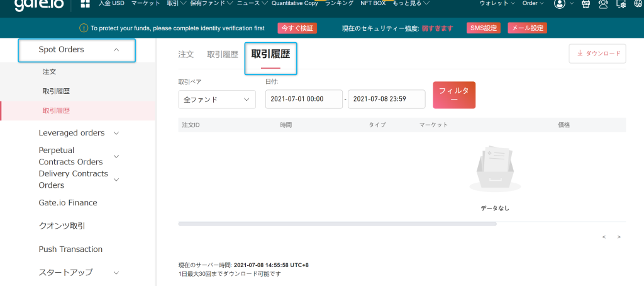Click the empty archive box illustration
Viewport: 644px width, 286px height.
495,168
